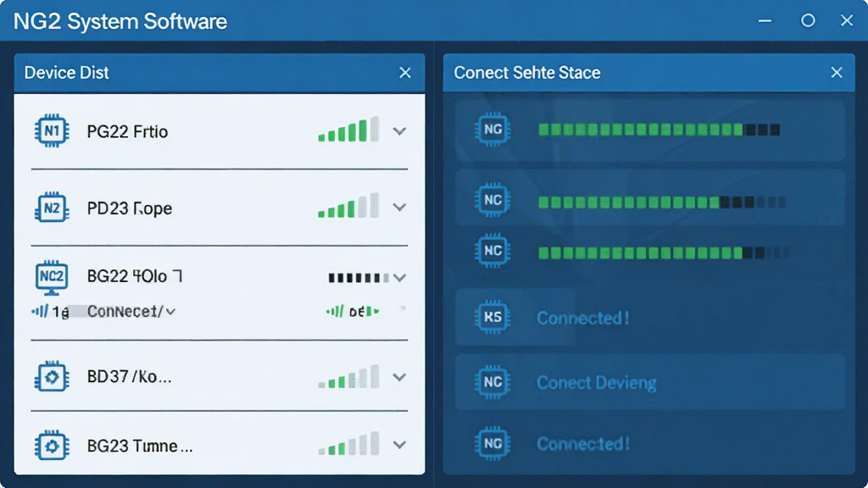Click the blue signal icon beside 1g
The width and height of the screenshot is (868, 488).
(x=40, y=311)
